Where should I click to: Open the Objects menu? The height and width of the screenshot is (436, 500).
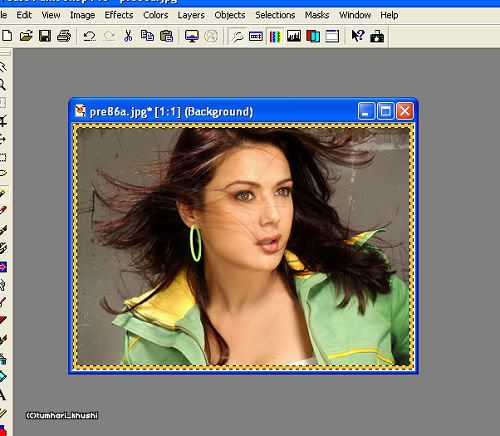coord(230,15)
